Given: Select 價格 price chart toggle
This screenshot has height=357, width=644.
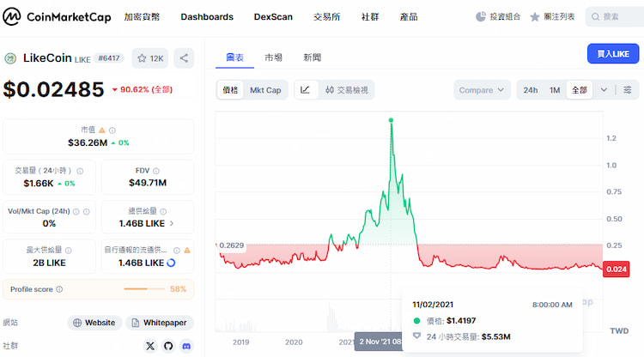Looking at the screenshot, I should (230, 90).
